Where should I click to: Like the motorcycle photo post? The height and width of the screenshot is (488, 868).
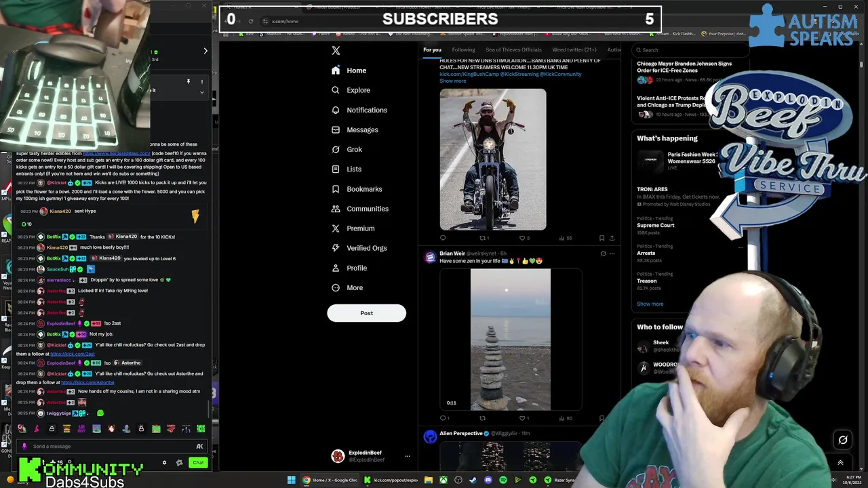pos(522,238)
